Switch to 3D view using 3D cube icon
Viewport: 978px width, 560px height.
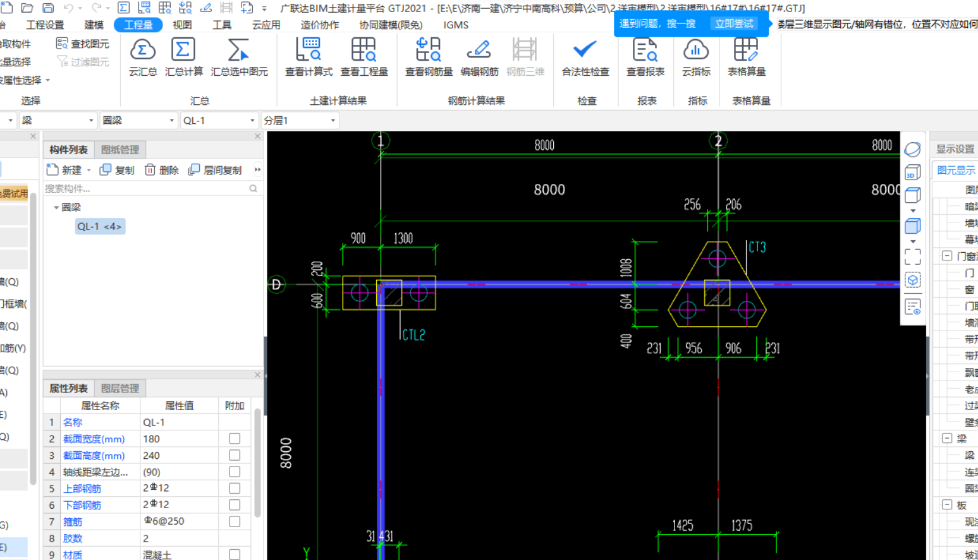912,173
